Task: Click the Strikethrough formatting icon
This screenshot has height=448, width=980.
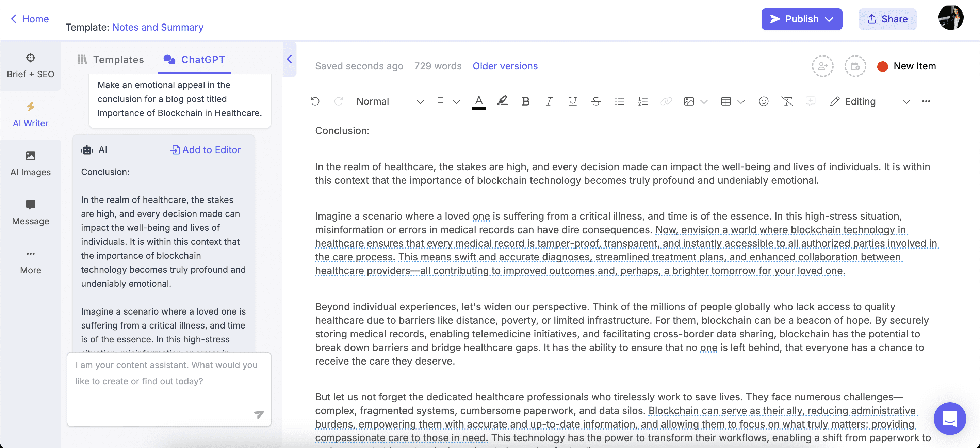Action: pos(595,100)
